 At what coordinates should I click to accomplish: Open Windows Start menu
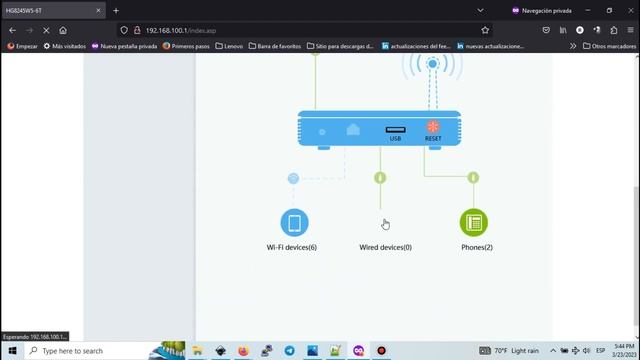(x=12, y=351)
